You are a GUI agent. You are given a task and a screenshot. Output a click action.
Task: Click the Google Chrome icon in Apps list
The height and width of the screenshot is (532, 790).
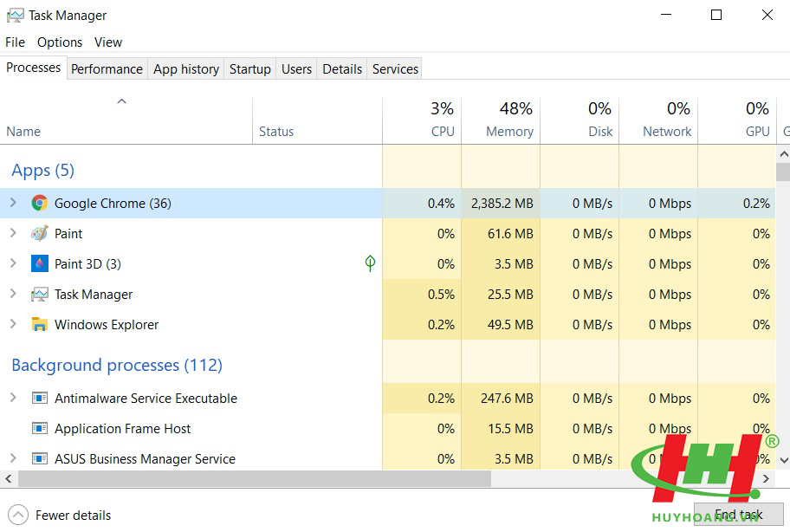[39, 203]
